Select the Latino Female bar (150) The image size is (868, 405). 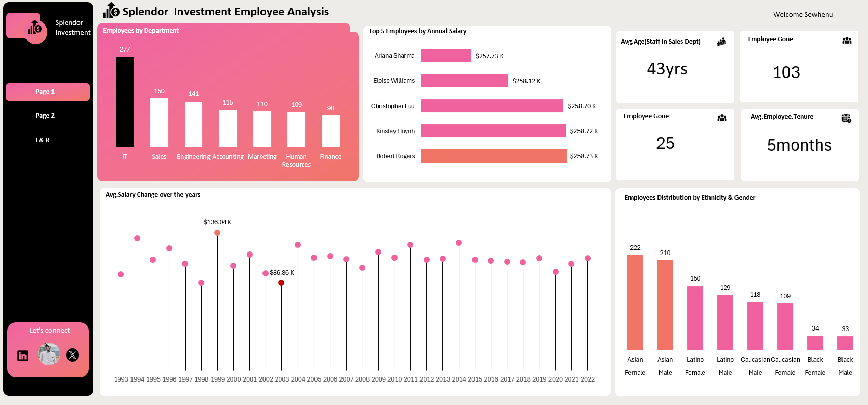(695, 318)
